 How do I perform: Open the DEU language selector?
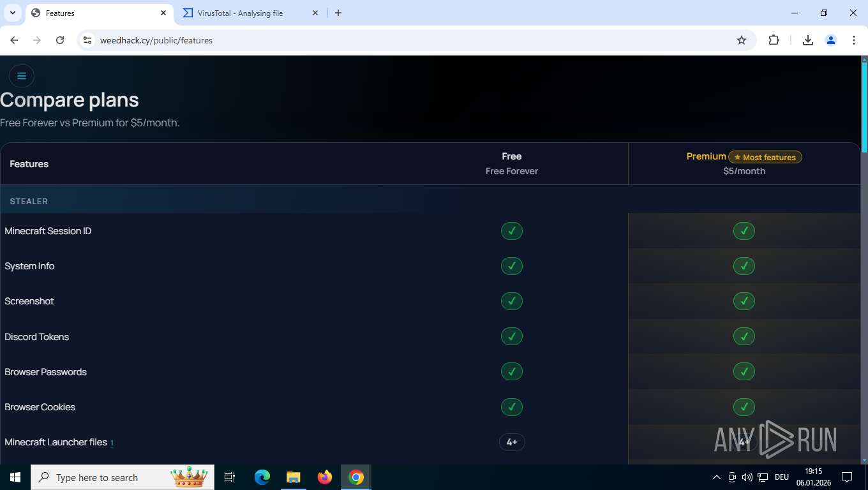pyautogui.click(x=782, y=477)
